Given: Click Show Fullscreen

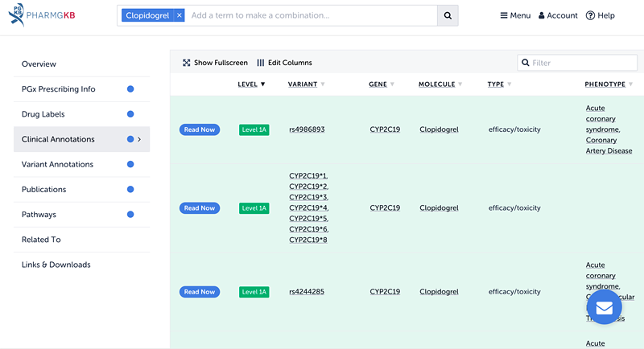Looking at the screenshot, I should (215, 63).
